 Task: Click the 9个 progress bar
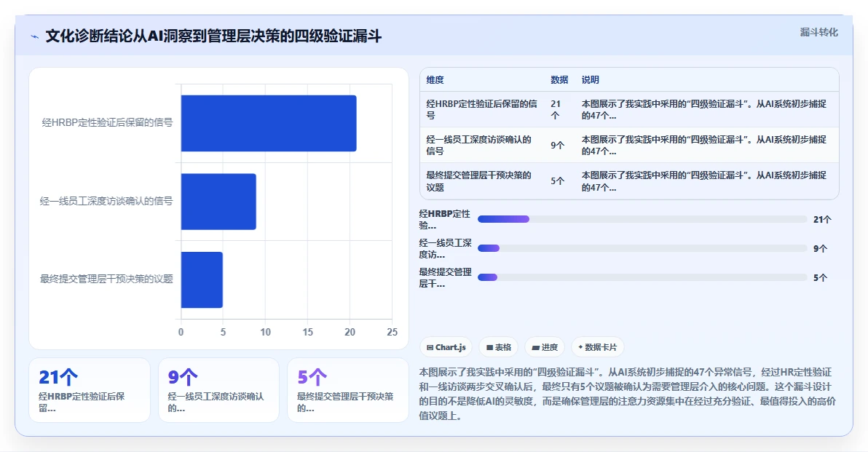click(642, 248)
